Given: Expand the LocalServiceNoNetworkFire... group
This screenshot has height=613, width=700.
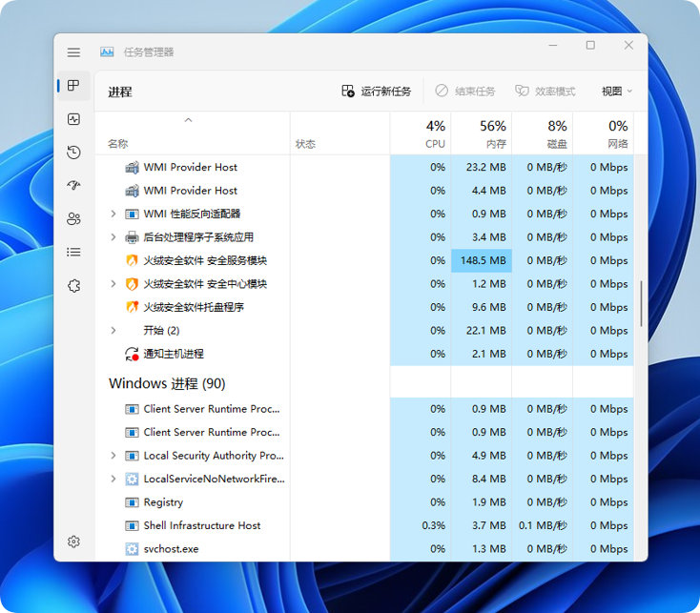Looking at the screenshot, I should pos(113,479).
